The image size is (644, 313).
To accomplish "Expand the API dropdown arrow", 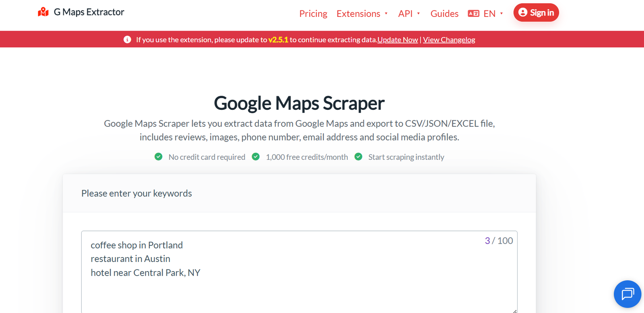I will coord(419,14).
